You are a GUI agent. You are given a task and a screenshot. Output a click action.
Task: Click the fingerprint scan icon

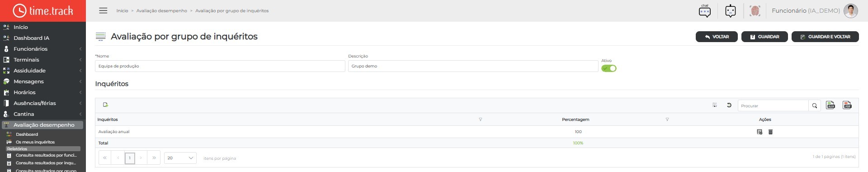tap(755, 11)
